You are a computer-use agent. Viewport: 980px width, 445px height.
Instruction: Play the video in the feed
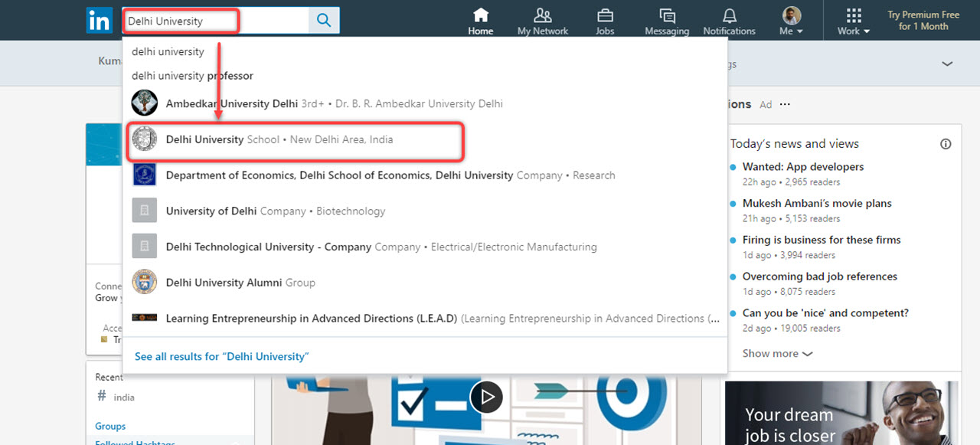pyautogui.click(x=486, y=397)
